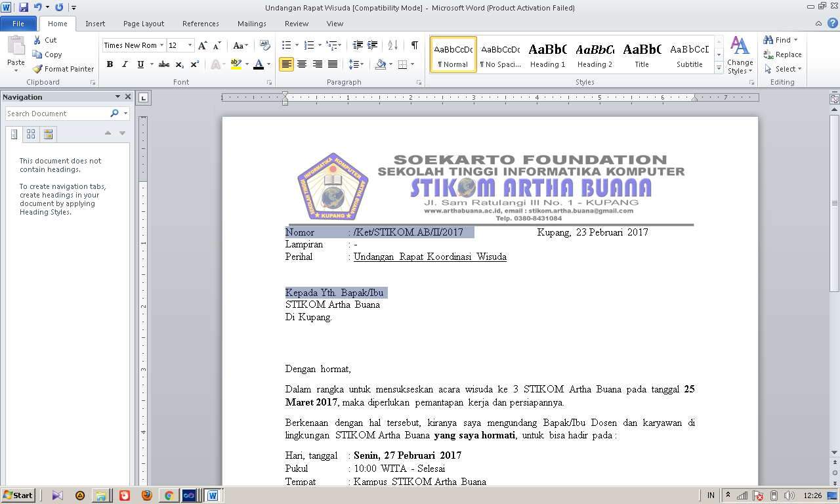The width and height of the screenshot is (840, 504).
Task: Toggle the Show/Hide paragraph marks
Action: point(413,45)
